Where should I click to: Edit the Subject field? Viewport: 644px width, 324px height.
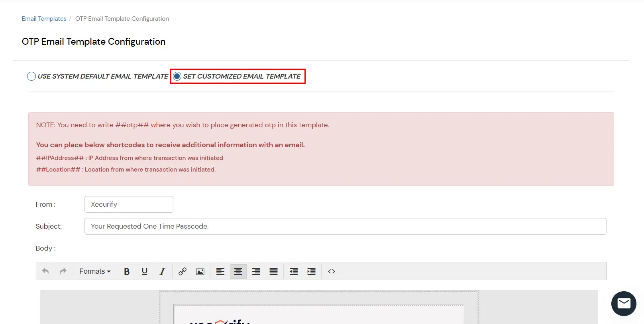click(345, 226)
